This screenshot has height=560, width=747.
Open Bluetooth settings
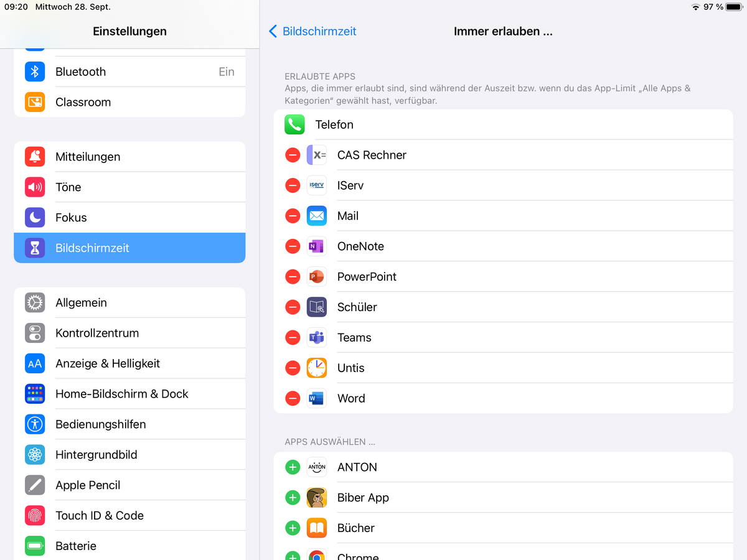coord(129,72)
